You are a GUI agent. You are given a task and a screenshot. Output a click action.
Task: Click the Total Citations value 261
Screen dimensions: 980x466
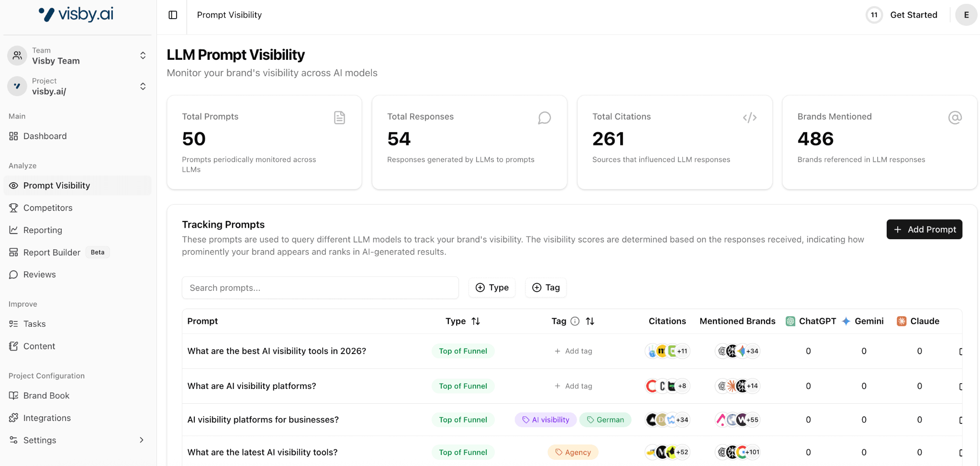click(x=608, y=139)
